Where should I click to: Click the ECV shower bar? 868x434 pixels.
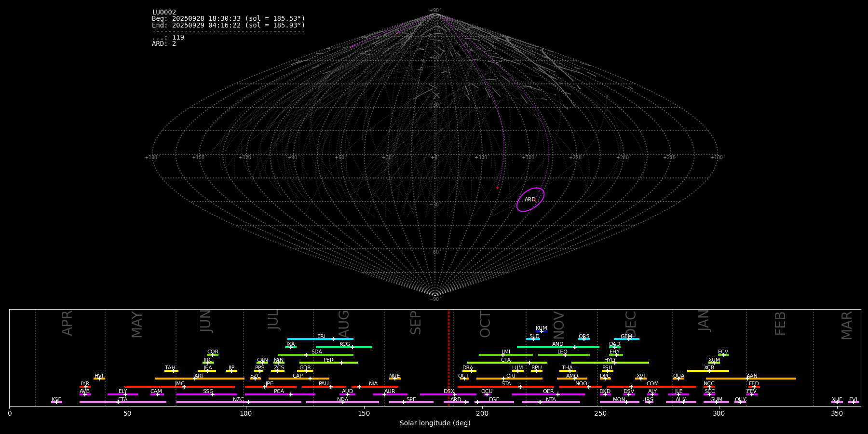(723, 355)
